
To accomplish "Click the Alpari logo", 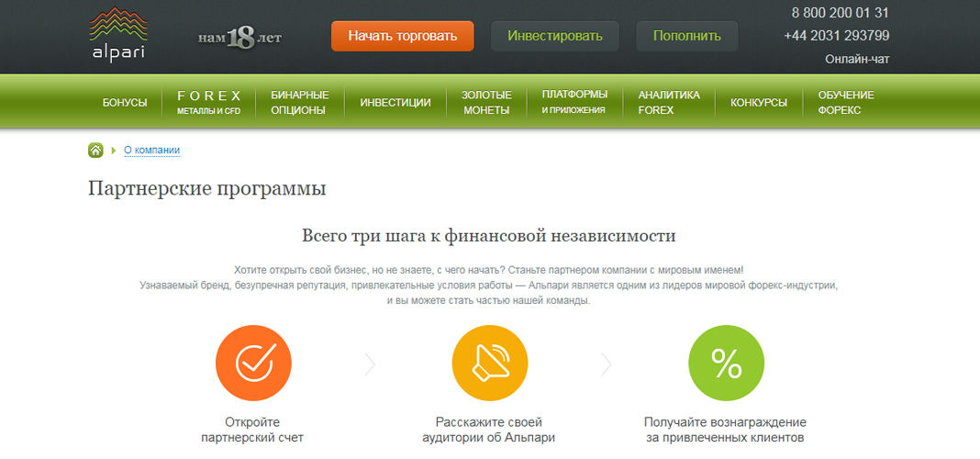I will [x=118, y=34].
